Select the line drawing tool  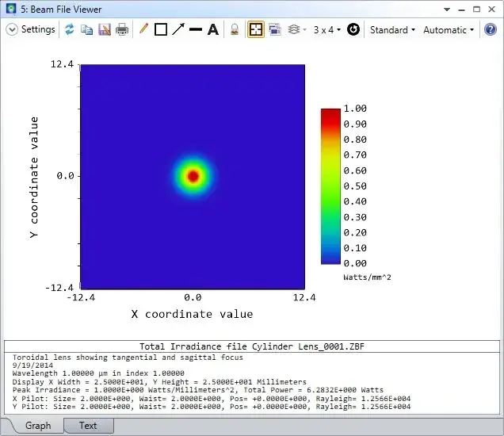(196, 29)
